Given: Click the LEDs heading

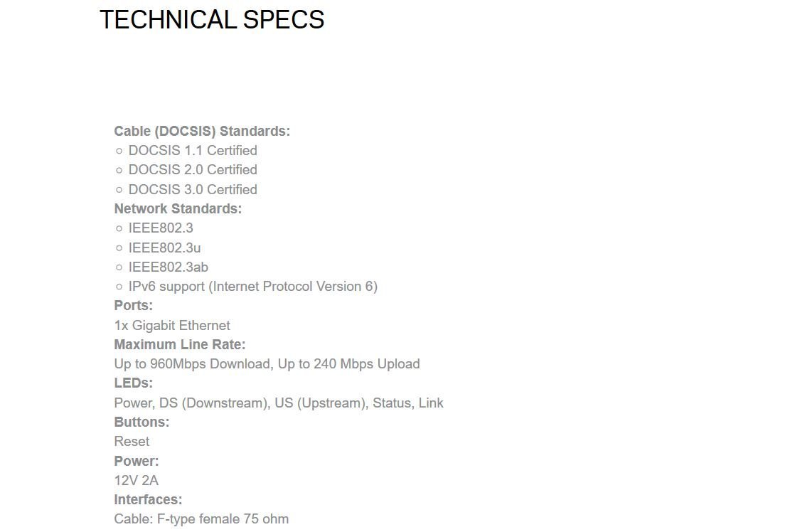Looking at the screenshot, I should 134,383.
